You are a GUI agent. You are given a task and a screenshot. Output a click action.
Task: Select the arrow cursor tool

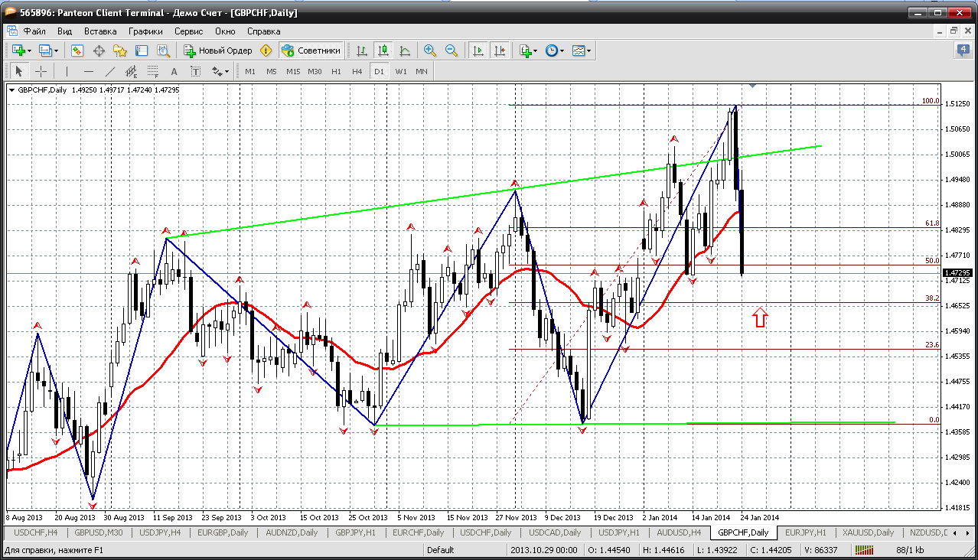(19, 71)
